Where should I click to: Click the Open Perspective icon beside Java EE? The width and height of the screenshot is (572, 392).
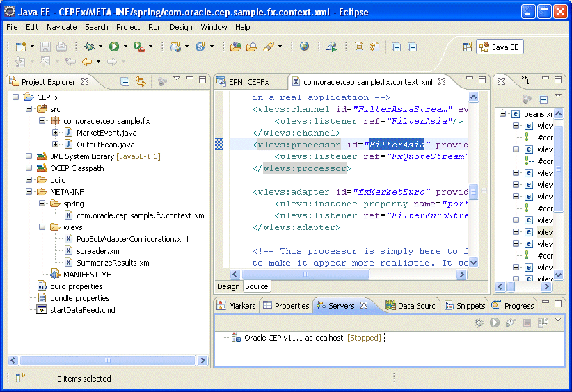tap(468, 47)
